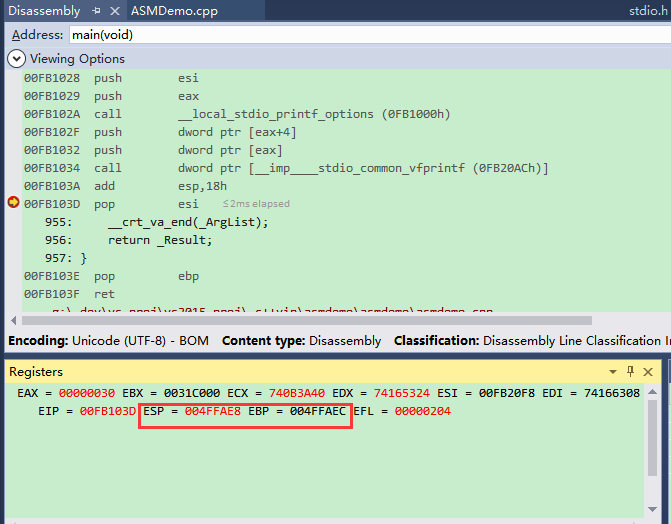
Task: Click the disassembly horizontal scrollbar thumb
Action: pos(300,320)
